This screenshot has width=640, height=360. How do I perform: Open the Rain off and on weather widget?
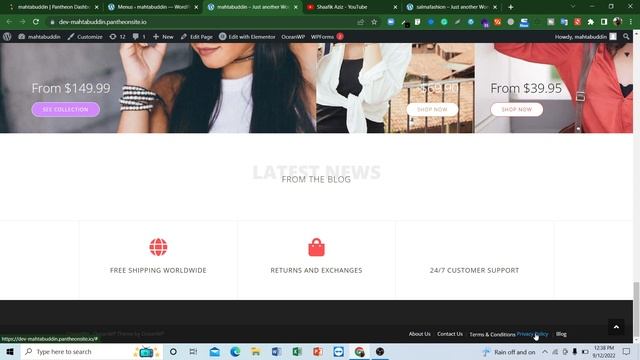pos(509,352)
